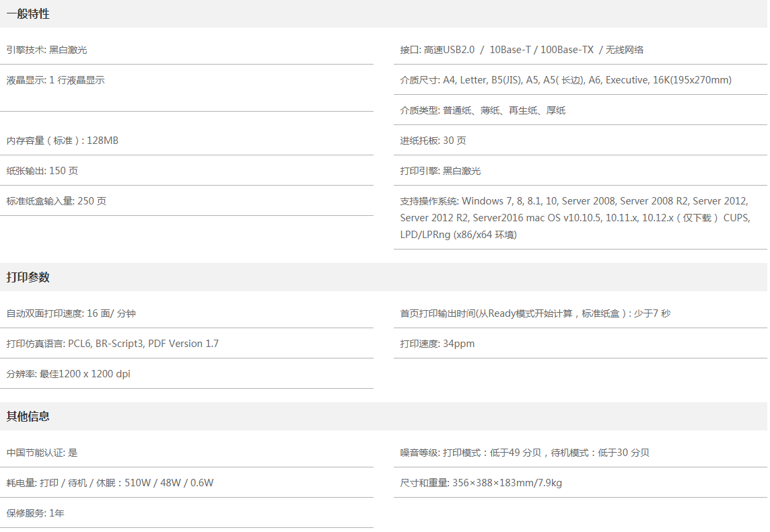The height and width of the screenshot is (532, 770).
Task: Select the 耗电量 power consumption row
Action: coord(110,483)
